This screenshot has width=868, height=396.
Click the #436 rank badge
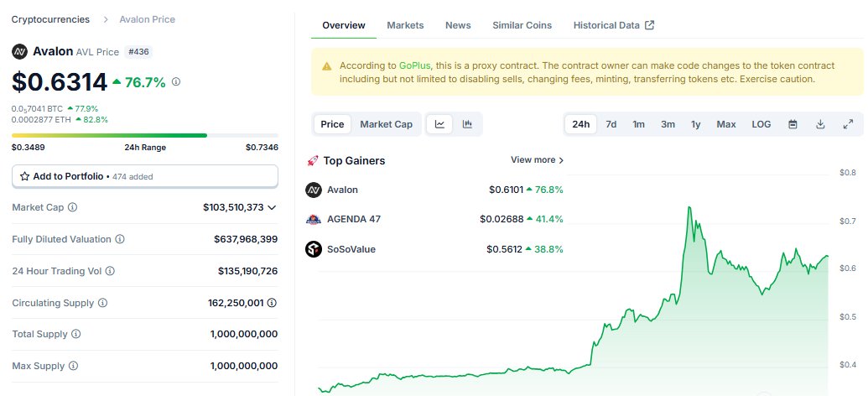pyautogui.click(x=138, y=52)
